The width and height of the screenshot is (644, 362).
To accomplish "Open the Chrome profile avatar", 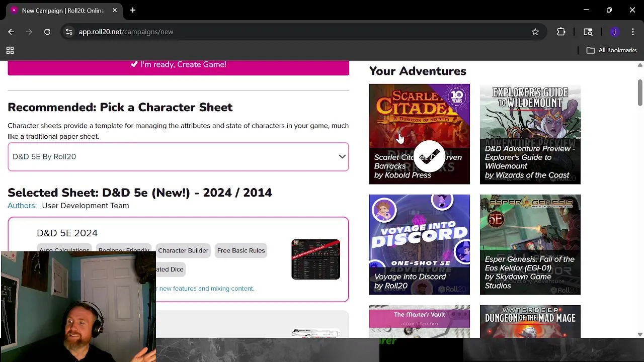I will click(615, 32).
